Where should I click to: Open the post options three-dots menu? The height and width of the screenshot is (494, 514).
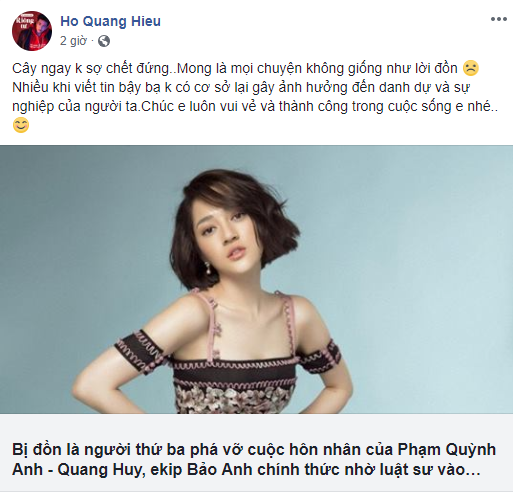[x=498, y=19]
